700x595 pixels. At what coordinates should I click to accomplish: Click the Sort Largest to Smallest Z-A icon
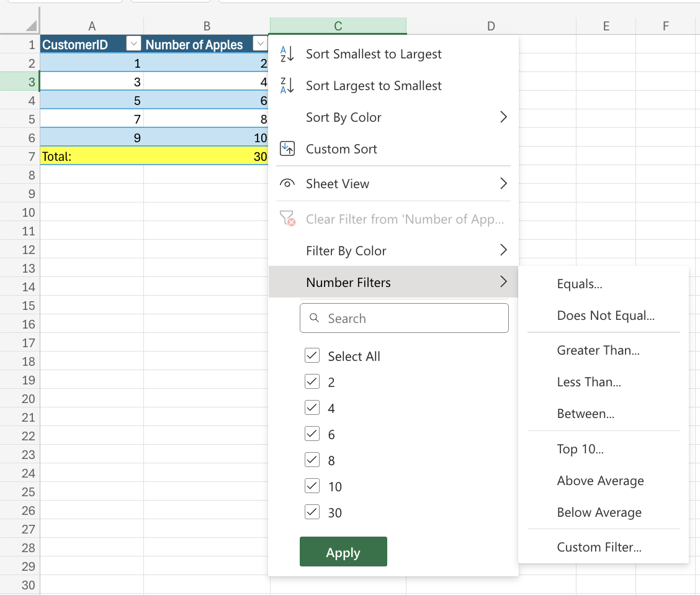(x=287, y=85)
